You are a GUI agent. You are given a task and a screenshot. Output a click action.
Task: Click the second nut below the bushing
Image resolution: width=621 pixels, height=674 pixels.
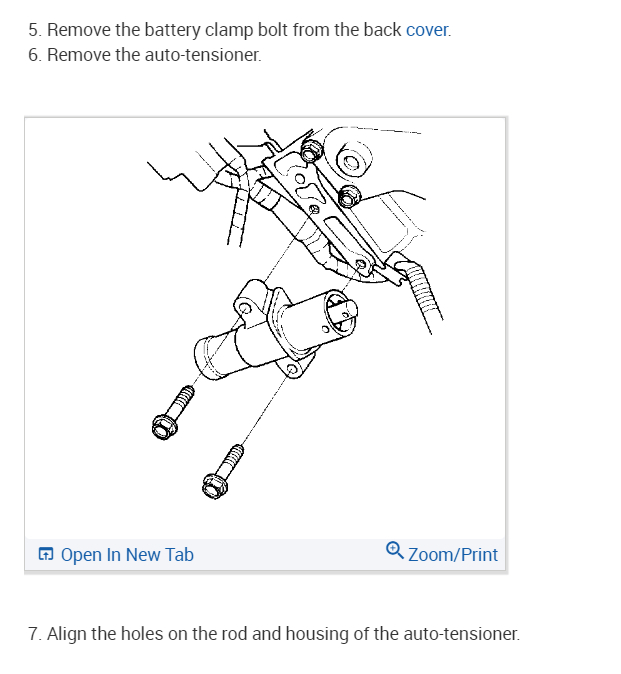(x=349, y=197)
